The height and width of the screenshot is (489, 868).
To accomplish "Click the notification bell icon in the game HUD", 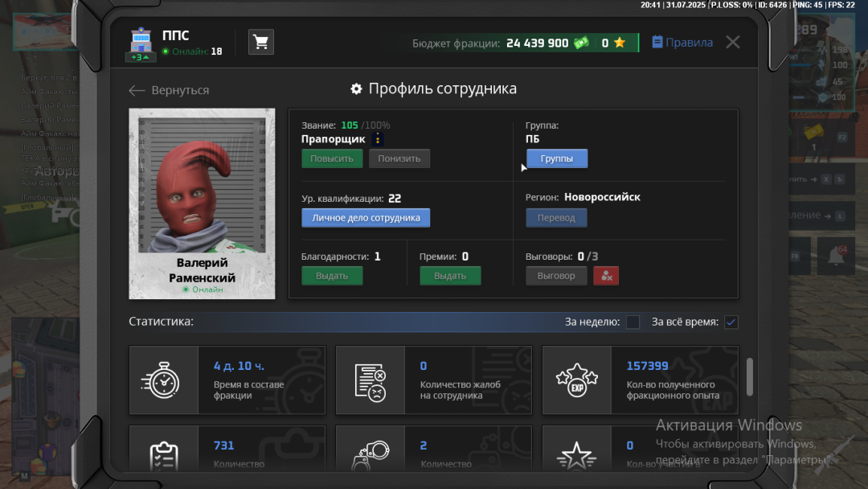I will [x=836, y=255].
